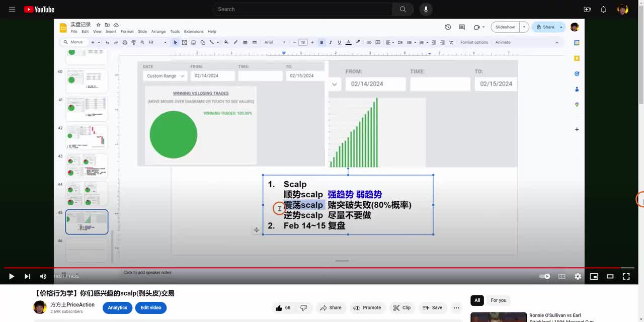Open the Slides Extensions menu
The image size is (644, 322).
(194, 31)
